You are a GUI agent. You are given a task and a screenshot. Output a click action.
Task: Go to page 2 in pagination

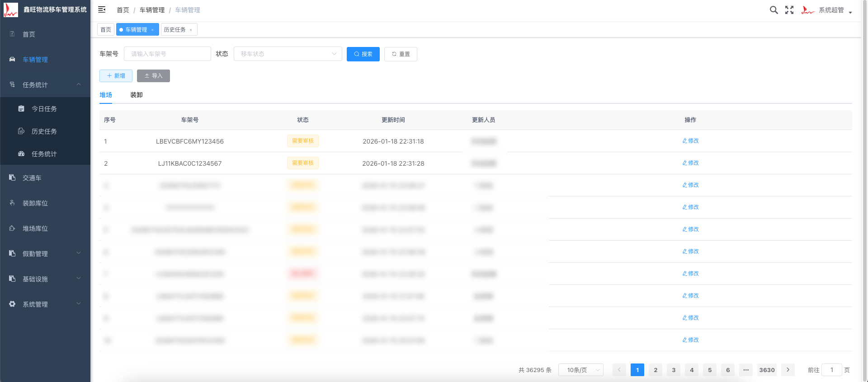tap(656, 370)
